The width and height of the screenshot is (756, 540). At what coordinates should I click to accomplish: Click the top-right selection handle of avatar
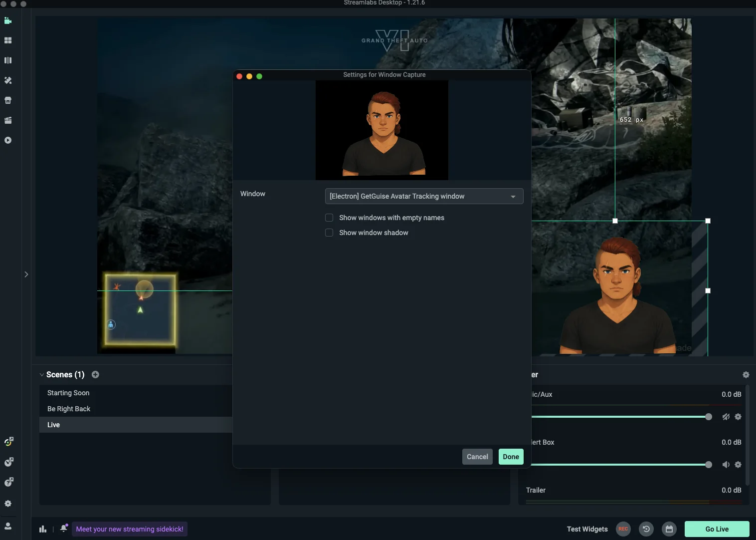(708, 221)
